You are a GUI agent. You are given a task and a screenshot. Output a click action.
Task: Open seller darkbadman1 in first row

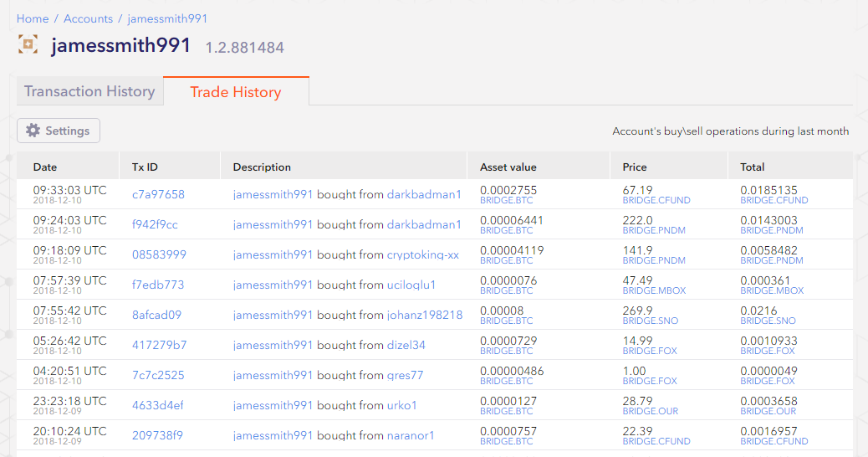424,194
